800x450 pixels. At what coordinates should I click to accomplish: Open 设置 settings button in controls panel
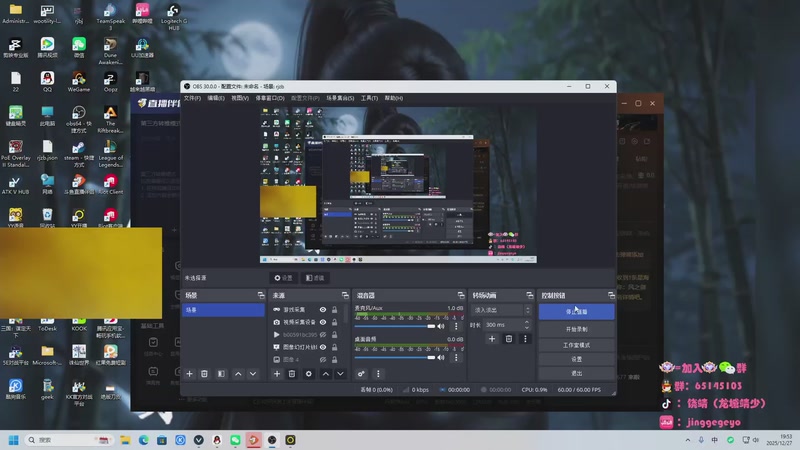(577, 359)
